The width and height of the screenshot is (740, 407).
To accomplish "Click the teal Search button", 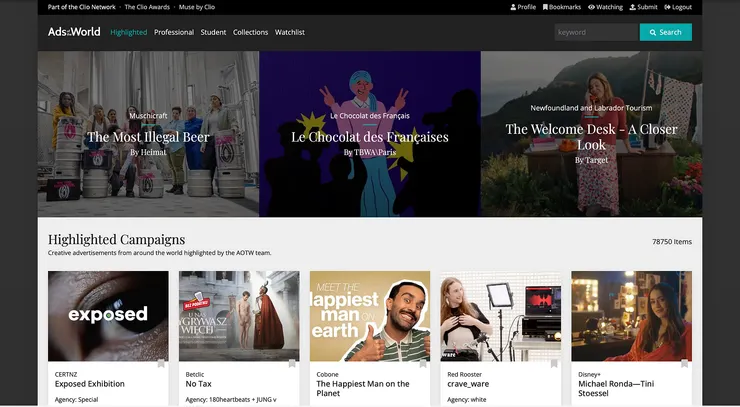I will [666, 32].
